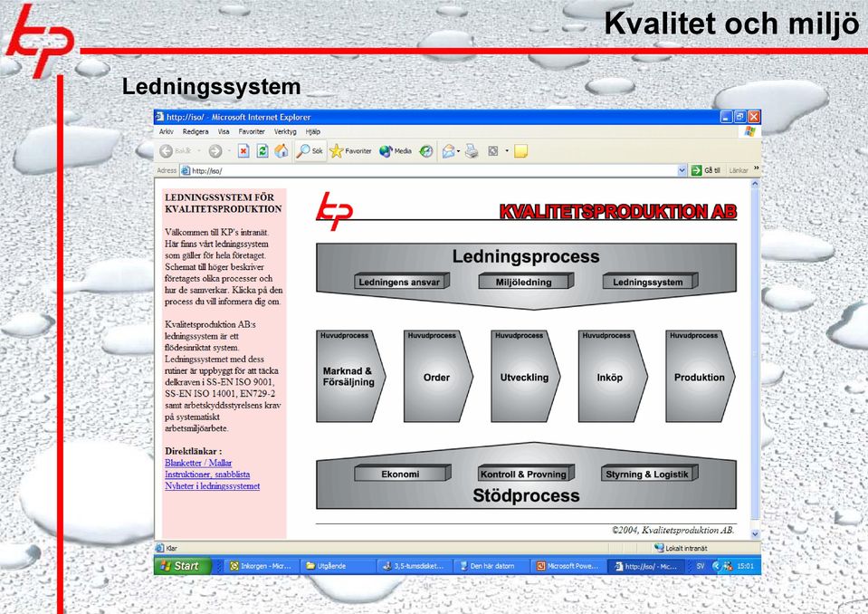Expand the Forward history dropdown arrow
Screen dimensions: 868x614
click(x=229, y=151)
